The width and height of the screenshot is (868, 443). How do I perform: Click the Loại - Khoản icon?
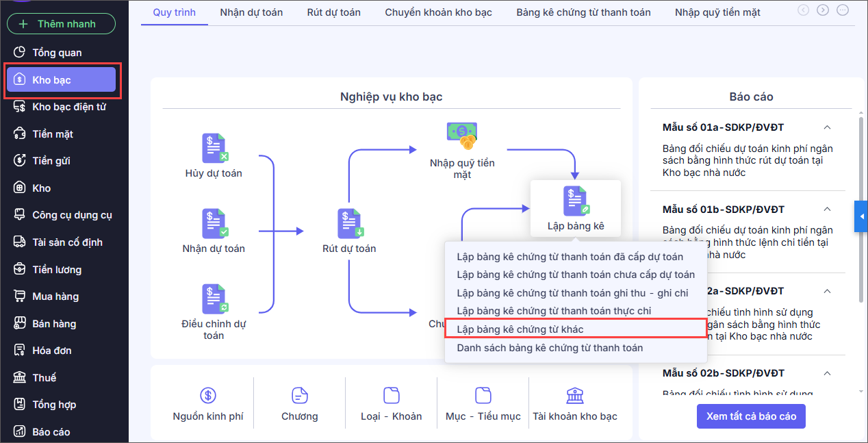coord(392,395)
